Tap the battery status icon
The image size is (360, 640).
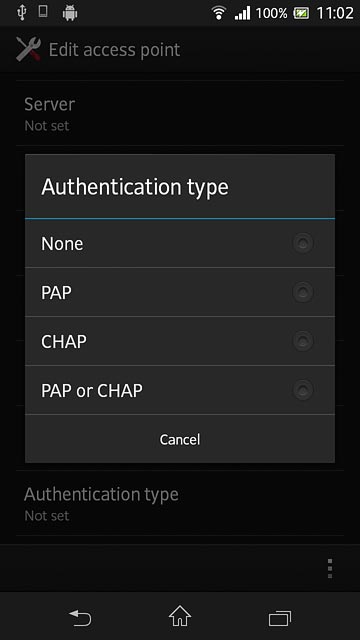(301, 13)
